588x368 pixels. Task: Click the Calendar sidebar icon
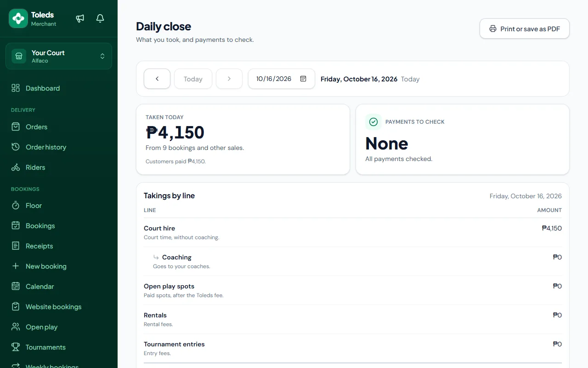(16, 287)
